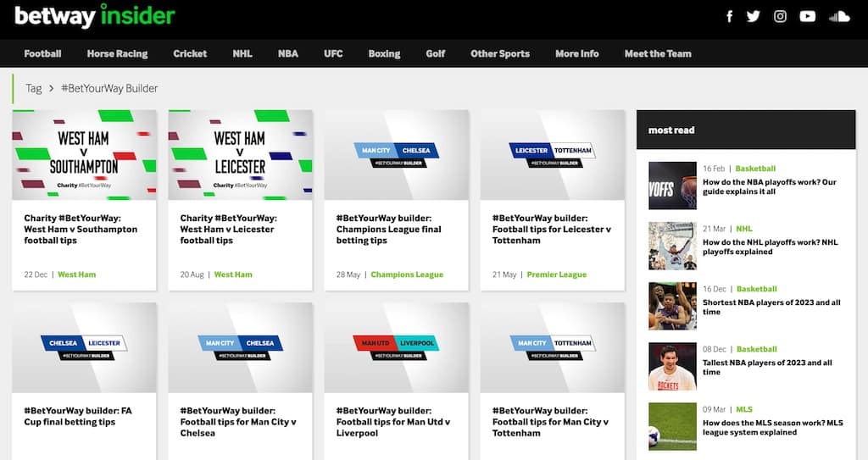Open the Chelsea Leicester thumbnail
The image size is (868, 460).
[x=84, y=347]
